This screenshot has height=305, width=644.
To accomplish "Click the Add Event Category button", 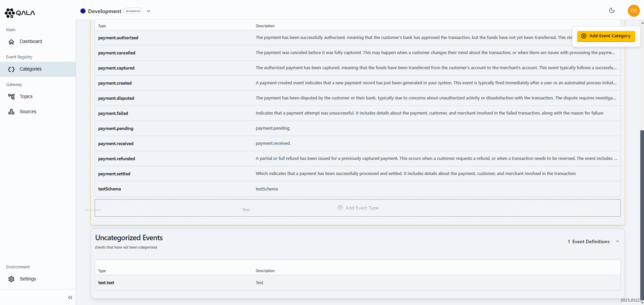I will tap(606, 36).
